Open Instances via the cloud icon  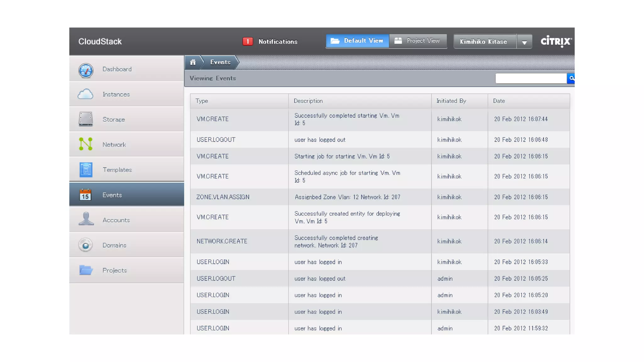(86, 94)
